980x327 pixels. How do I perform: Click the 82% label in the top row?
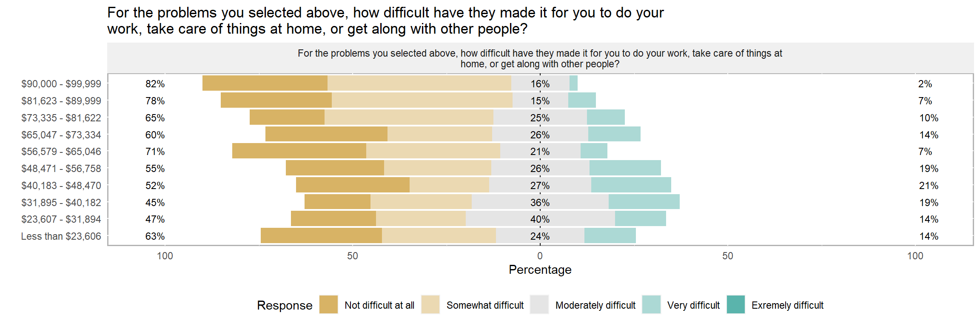(155, 84)
